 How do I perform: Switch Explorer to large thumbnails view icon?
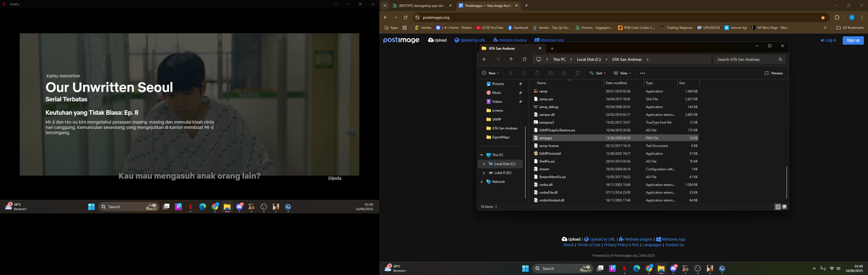pos(785,206)
